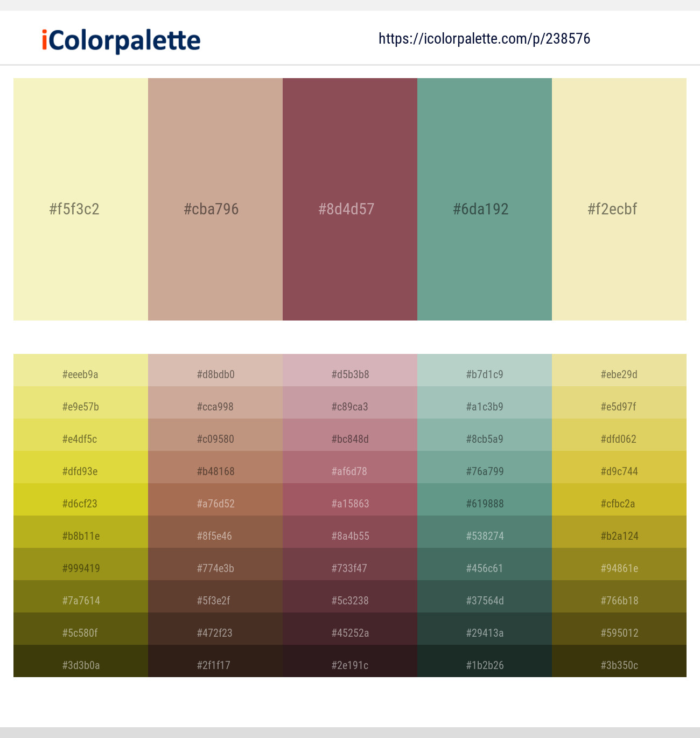Click the iColorpalette logo
The width and height of the screenshot is (700, 738).
click(x=119, y=40)
